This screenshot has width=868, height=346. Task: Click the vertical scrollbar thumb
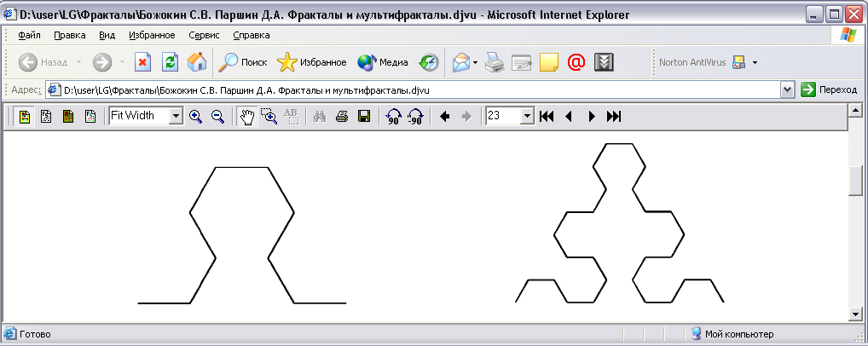pos(856,180)
